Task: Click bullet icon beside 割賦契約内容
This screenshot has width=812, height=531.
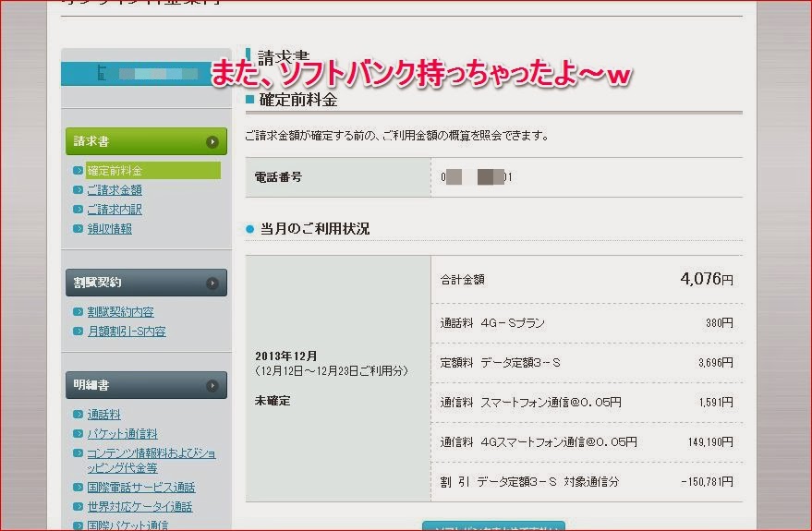Action: pyautogui.click(x=79, y=311)
